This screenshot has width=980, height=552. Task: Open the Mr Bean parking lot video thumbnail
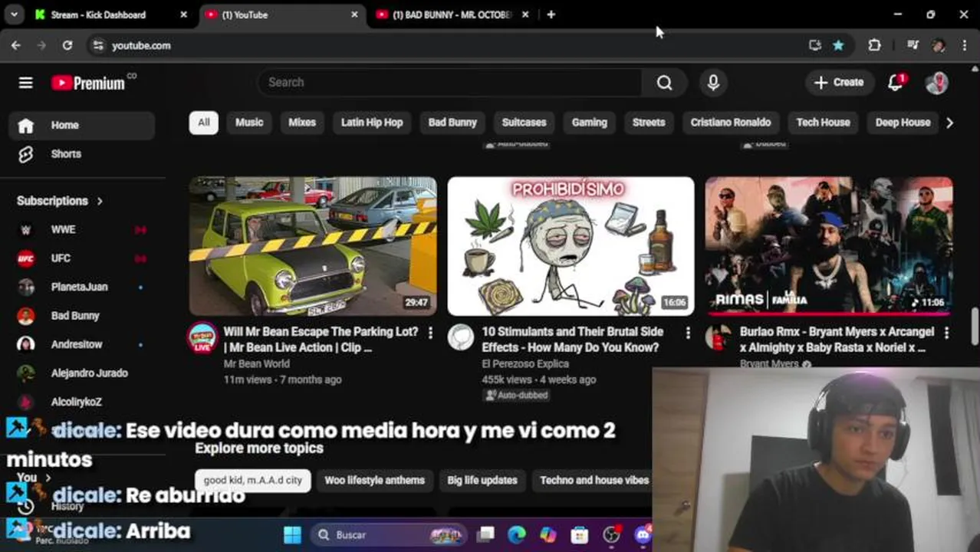[x=313, y=246]
